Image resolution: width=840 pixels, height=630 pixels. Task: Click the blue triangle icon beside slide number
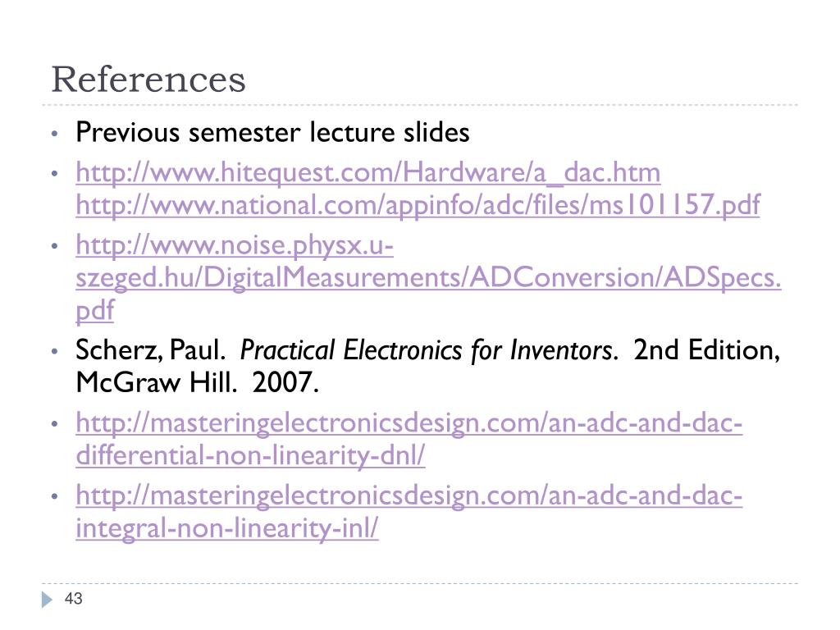[x=47, y=600]
